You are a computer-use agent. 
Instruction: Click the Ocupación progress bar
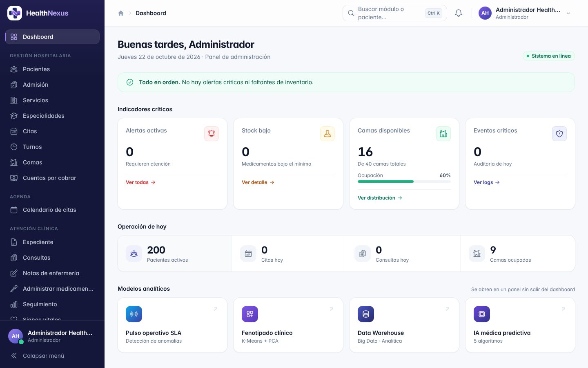pyautogui.click(x=404, y=182)
